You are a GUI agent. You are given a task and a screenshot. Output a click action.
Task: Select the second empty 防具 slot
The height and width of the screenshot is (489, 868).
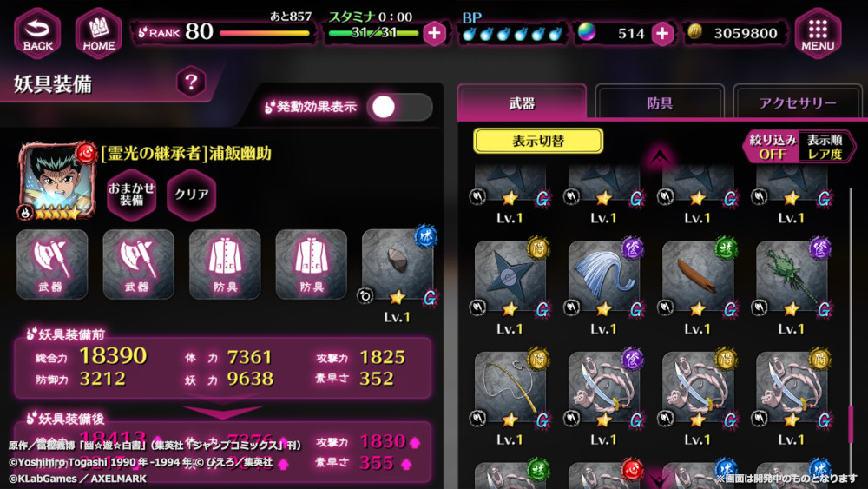[x=311, y=264]
